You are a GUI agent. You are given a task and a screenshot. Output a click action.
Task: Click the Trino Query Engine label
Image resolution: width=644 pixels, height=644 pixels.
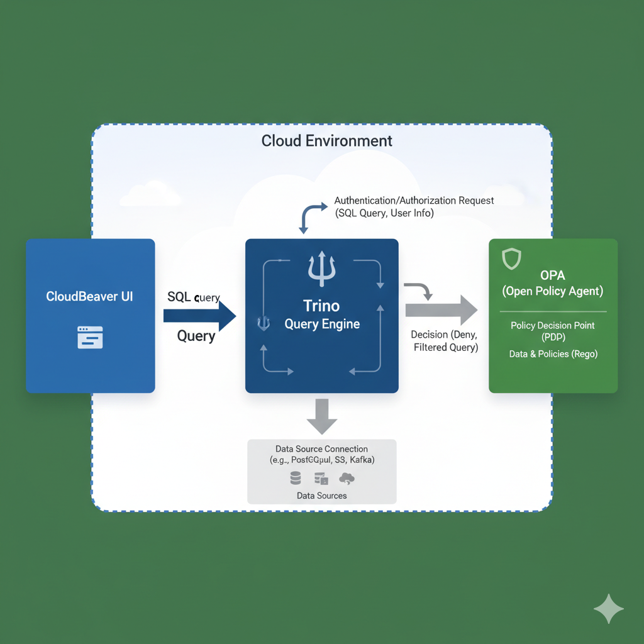click(x=321, y=315)
